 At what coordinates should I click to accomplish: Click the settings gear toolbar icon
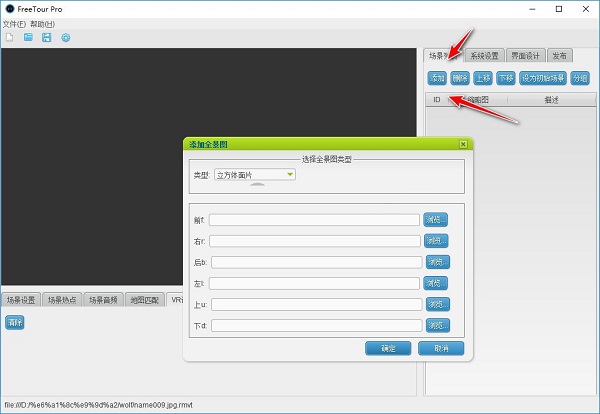(66, 37)
